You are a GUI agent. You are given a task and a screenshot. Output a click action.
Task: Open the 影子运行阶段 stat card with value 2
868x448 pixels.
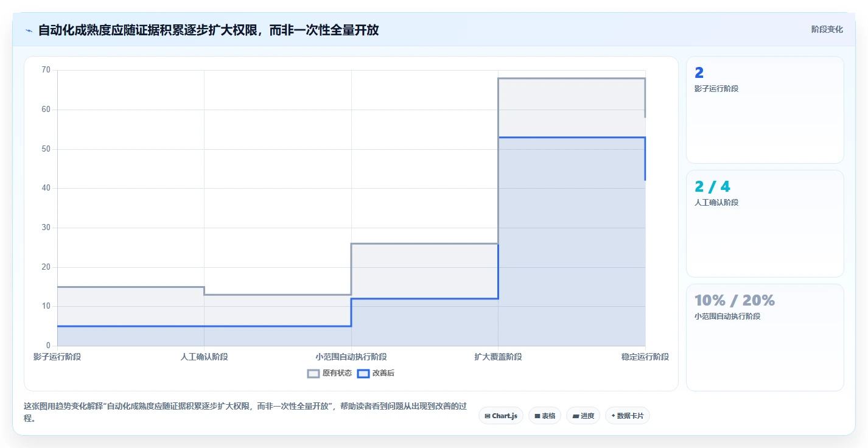[765, 110]
